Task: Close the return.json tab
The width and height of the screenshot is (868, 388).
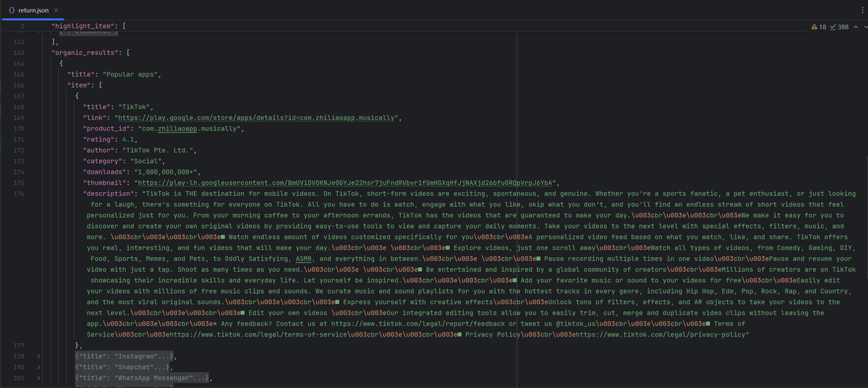Action: coord(56,10)
